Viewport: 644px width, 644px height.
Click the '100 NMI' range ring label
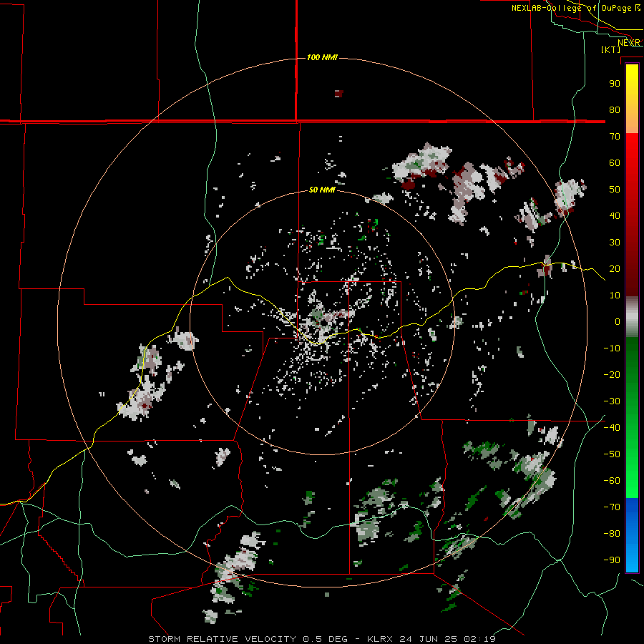(x=322, y=57)
